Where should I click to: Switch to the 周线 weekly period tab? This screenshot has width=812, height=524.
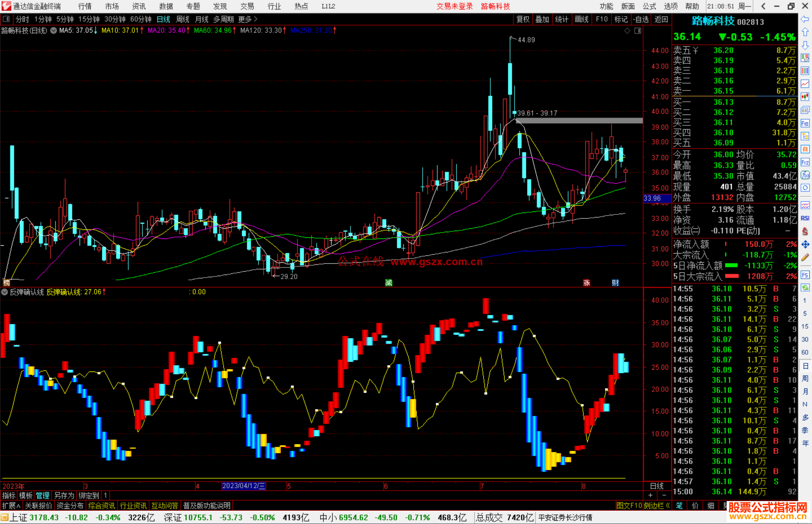coord(183,19)
